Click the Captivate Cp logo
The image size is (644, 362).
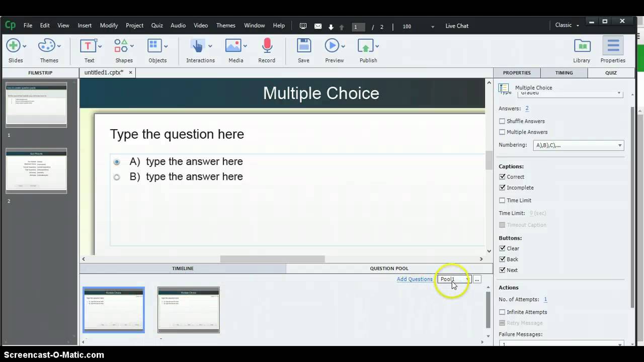(x=10, y=25)
